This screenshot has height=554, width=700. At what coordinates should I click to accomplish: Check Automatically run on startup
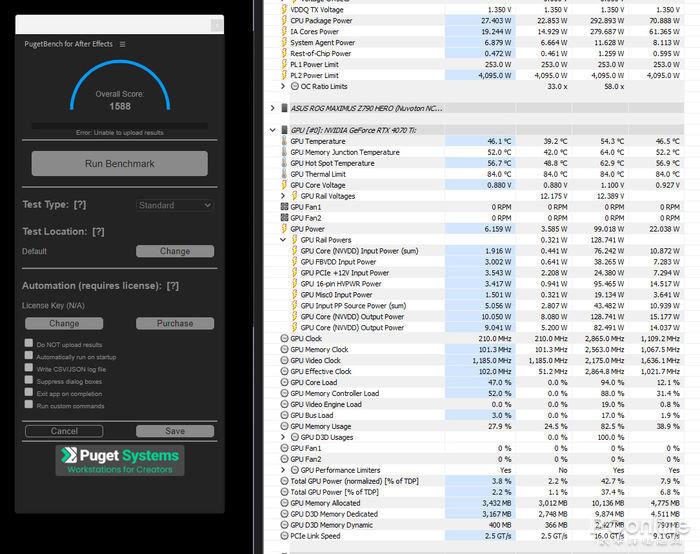point(29,356)
